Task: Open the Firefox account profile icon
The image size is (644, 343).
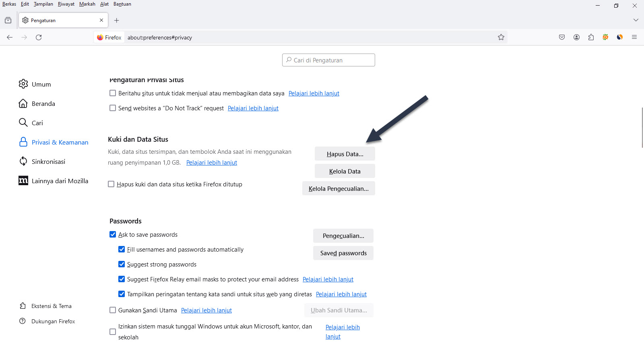Action: click(x=576, y=37)
